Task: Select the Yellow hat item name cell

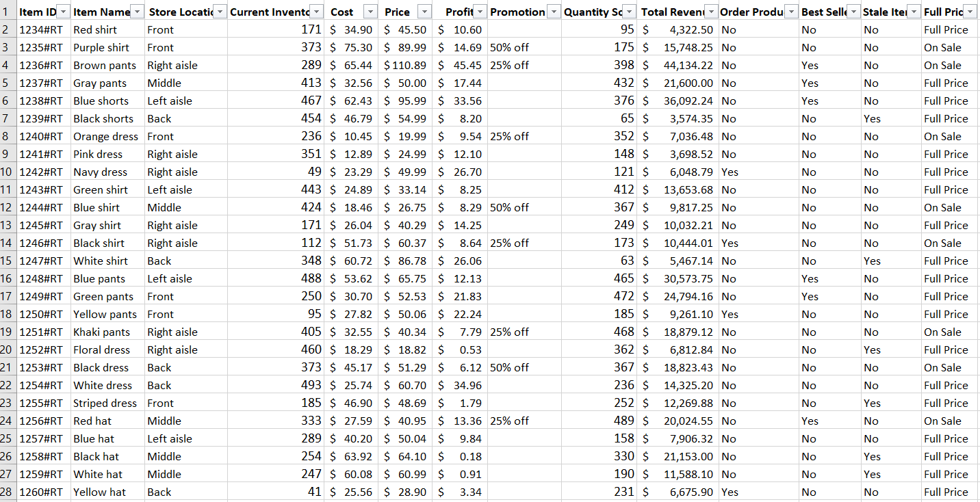Action: [x=107, y=492]
